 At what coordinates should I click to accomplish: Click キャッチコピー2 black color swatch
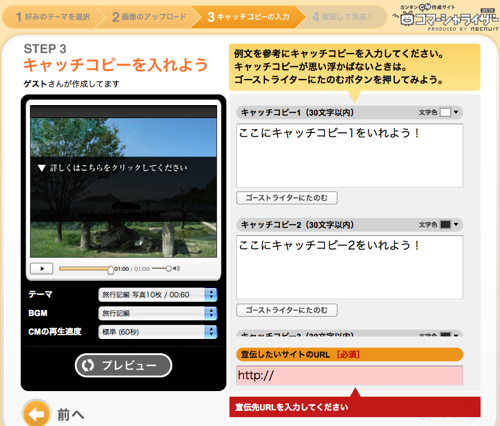(445, 225)
